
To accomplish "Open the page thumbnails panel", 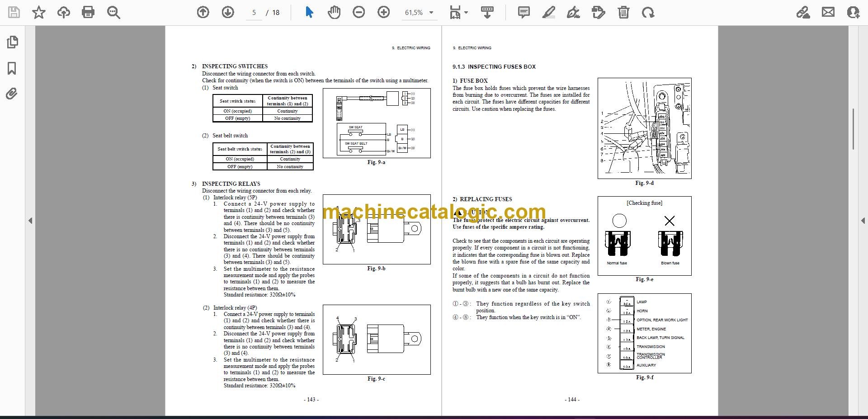I will [12, 42].
